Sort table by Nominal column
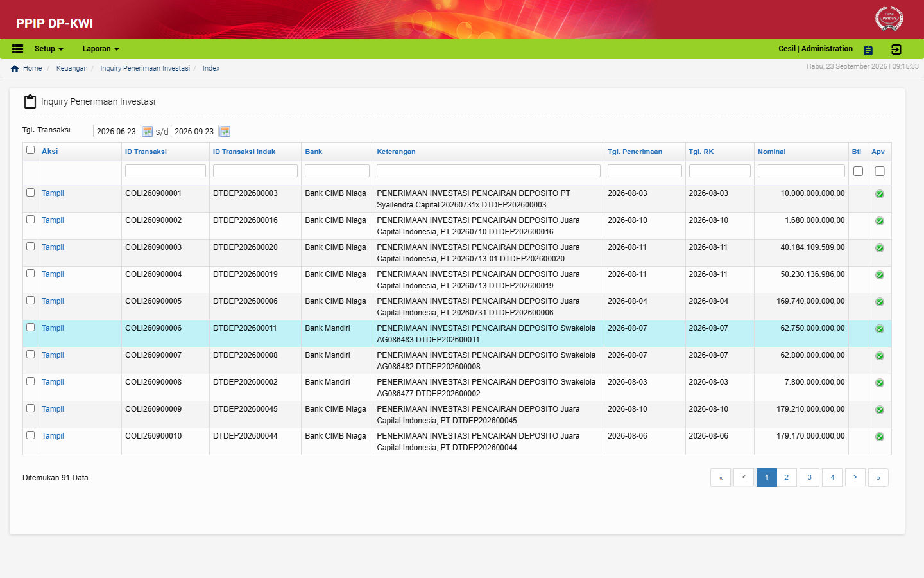The height and width of the screenshot is (578, 924). pyautogui.click(x=771, y=152)
